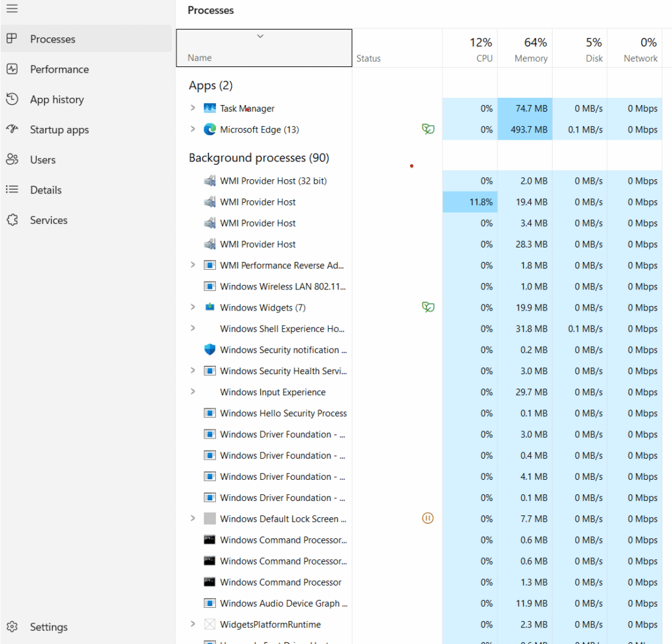Click the efficiency mode leaf next to Microsoft Edge
The image size is (672, 644).
click(428, 129)
